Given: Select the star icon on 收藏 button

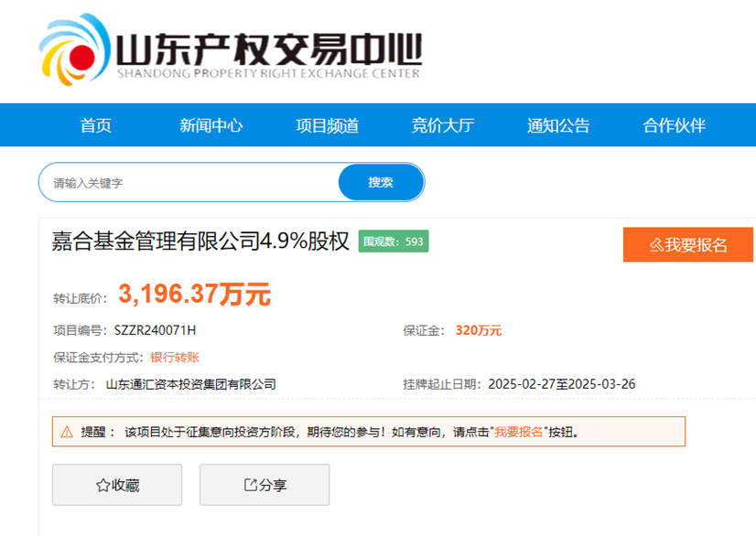Looking at the screenshot, I should 103,484.
